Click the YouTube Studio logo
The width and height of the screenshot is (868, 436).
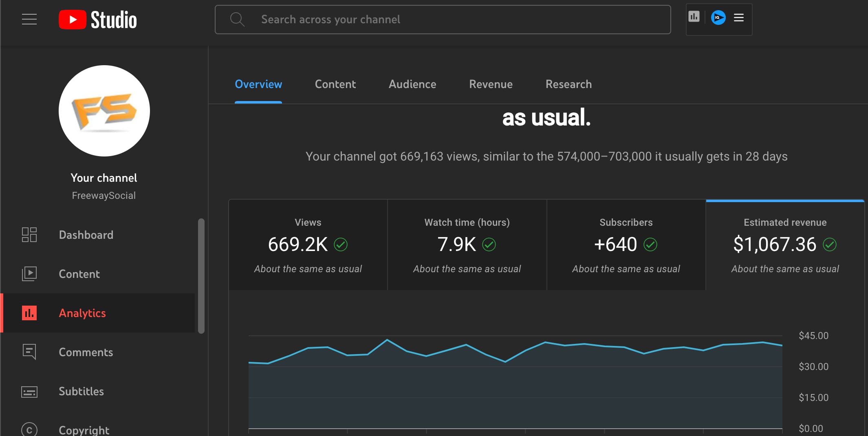[x=98, y=20]
